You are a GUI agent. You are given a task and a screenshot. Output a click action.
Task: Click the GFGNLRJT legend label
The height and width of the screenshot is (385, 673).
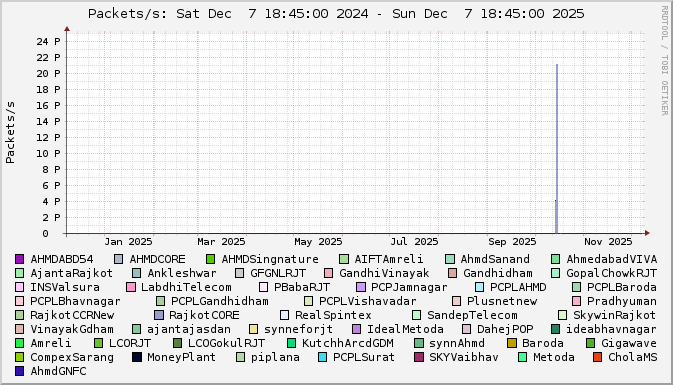[278, 273]
